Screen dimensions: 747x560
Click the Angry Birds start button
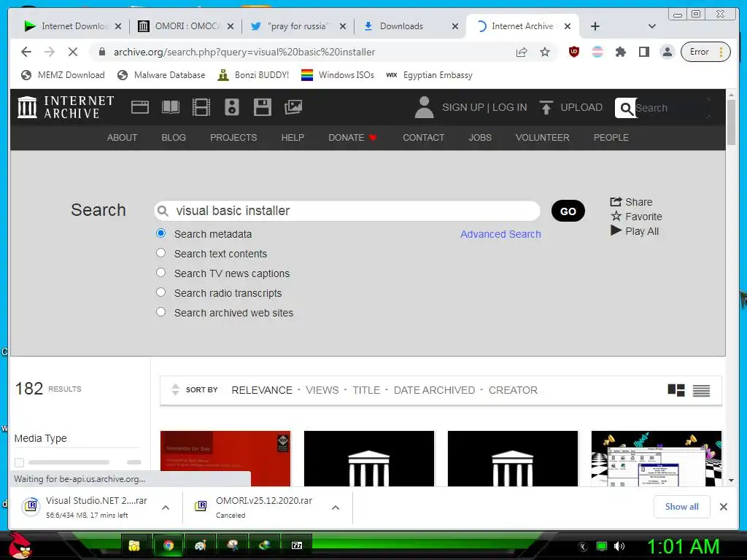(x=20, y=545)
